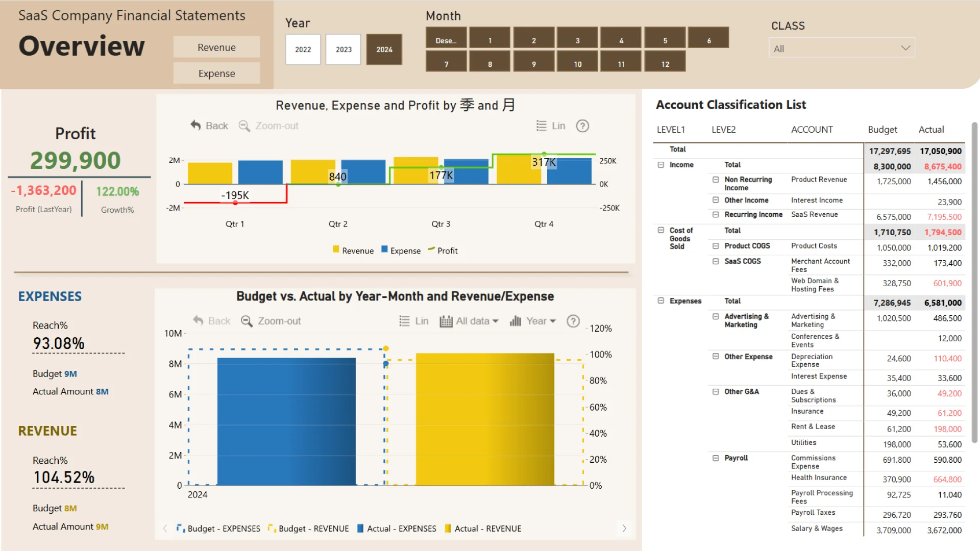Click the Back arrow icon in quarterly chart
Image resolution: width=980 pixels, height=551 pixels.
point(195,126)
